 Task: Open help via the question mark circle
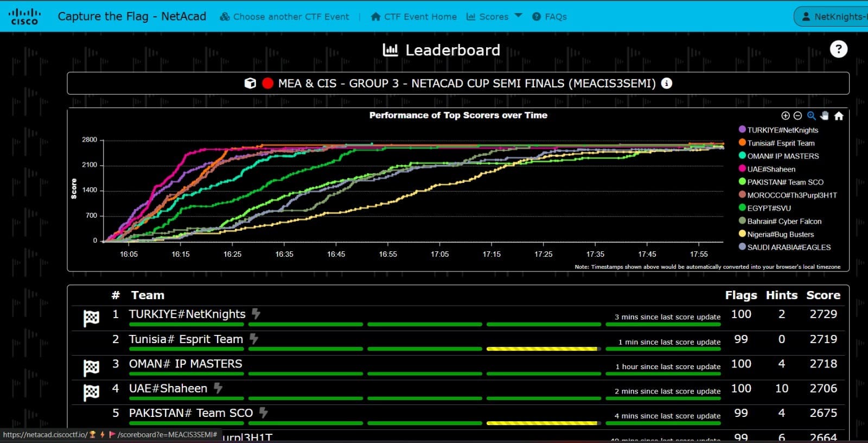pyautogui.click(x=838, y=49)
